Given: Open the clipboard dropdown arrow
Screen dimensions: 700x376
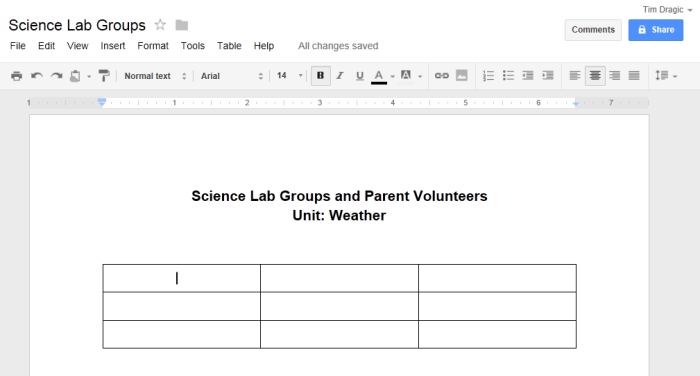Looking at the screenshot, I should 89,76.
